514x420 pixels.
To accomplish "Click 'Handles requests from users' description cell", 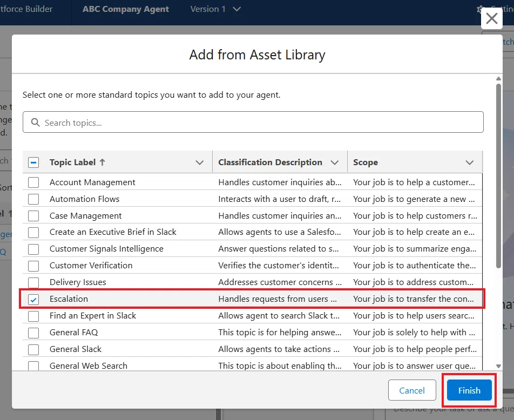I will 278,299.
